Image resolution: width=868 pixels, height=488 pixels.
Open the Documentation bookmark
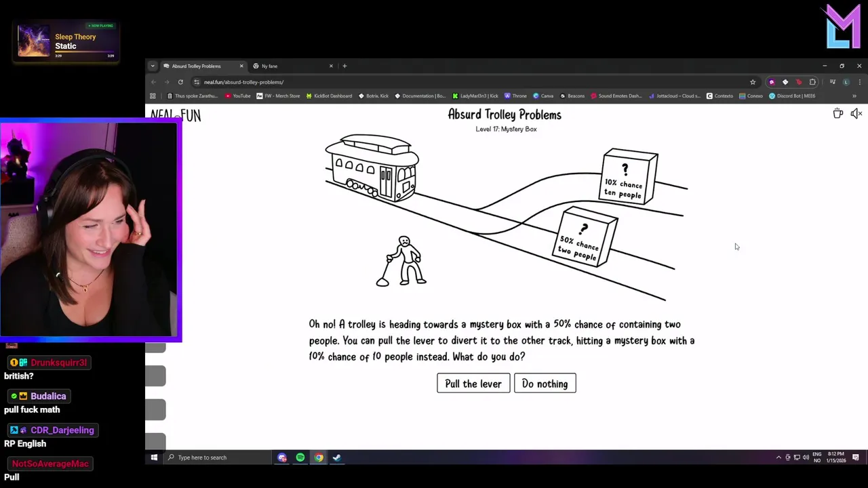(x=420, y=96)
